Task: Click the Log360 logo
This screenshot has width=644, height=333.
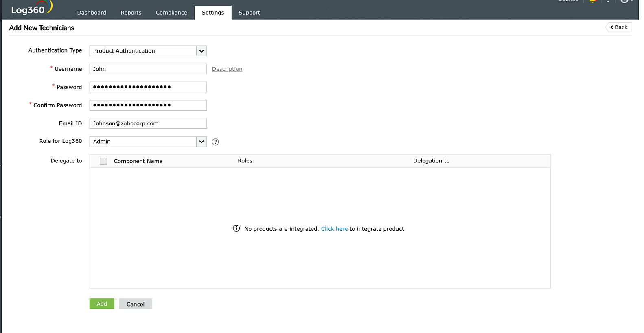Action: click(32, 8)
